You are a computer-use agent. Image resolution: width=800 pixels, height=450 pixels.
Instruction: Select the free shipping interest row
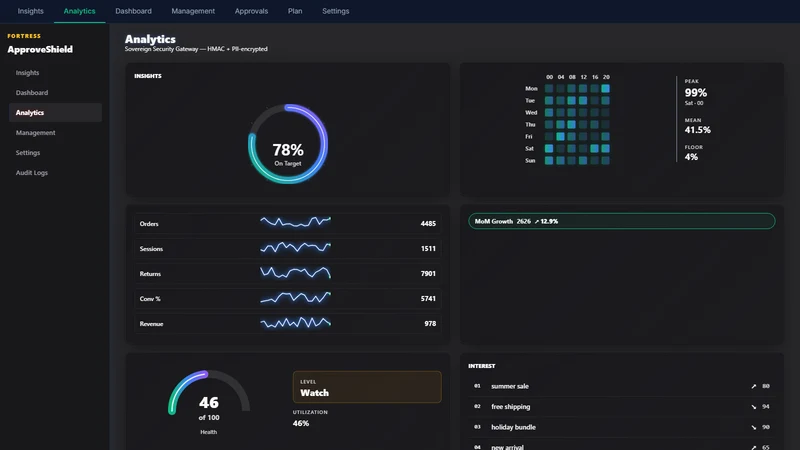coord(621,407)
